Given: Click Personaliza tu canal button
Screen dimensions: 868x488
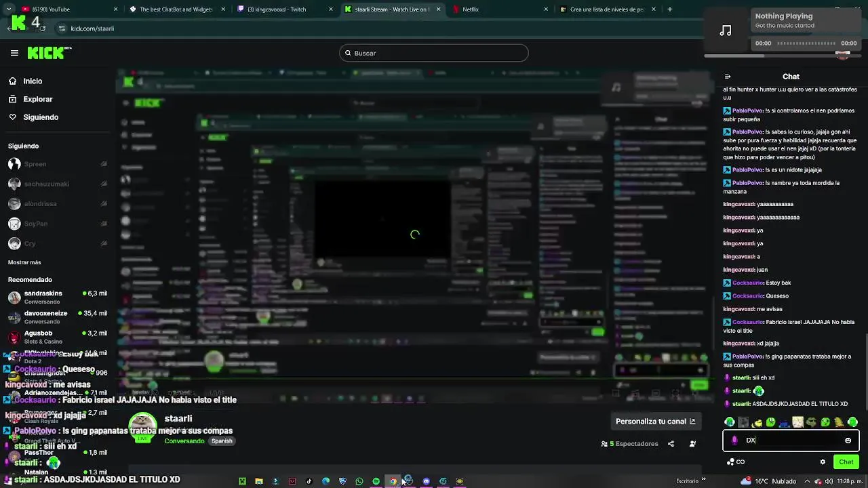Looking at the screenshot, I should point(655,421).
